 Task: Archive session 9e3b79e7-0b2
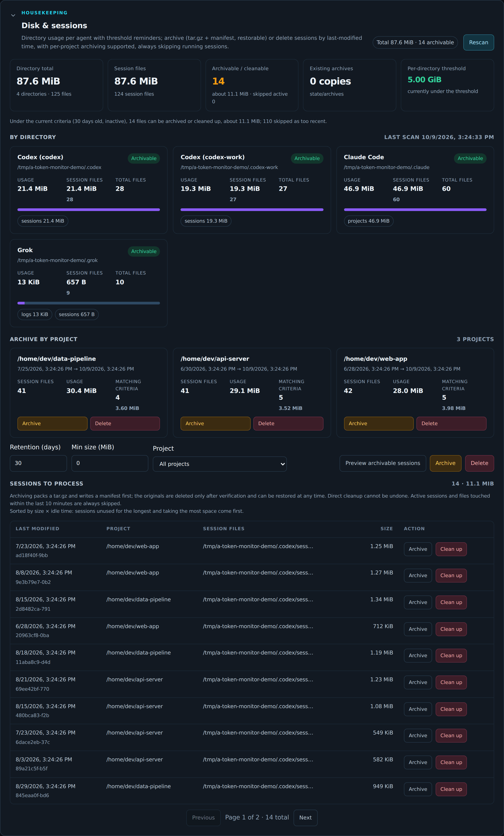418,575
